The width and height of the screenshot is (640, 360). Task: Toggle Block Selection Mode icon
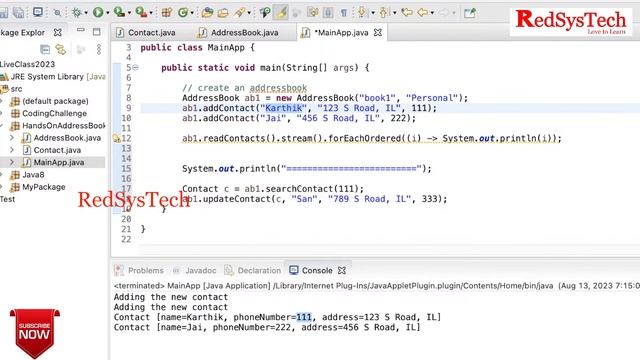click(328, 13)
